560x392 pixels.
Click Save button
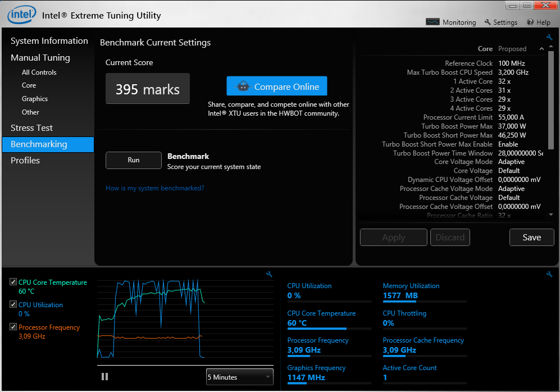tap(531, 238)
